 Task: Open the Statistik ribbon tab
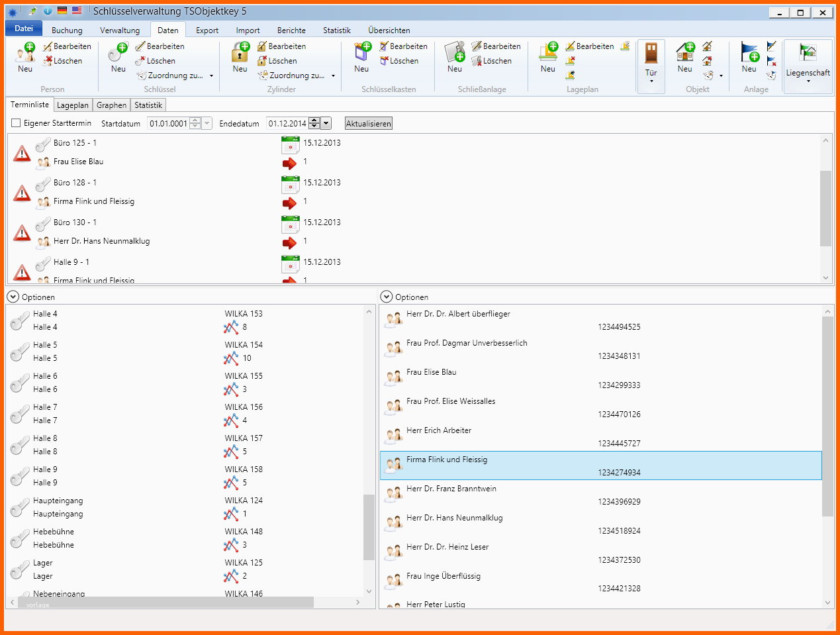click(x=337, y=30)
